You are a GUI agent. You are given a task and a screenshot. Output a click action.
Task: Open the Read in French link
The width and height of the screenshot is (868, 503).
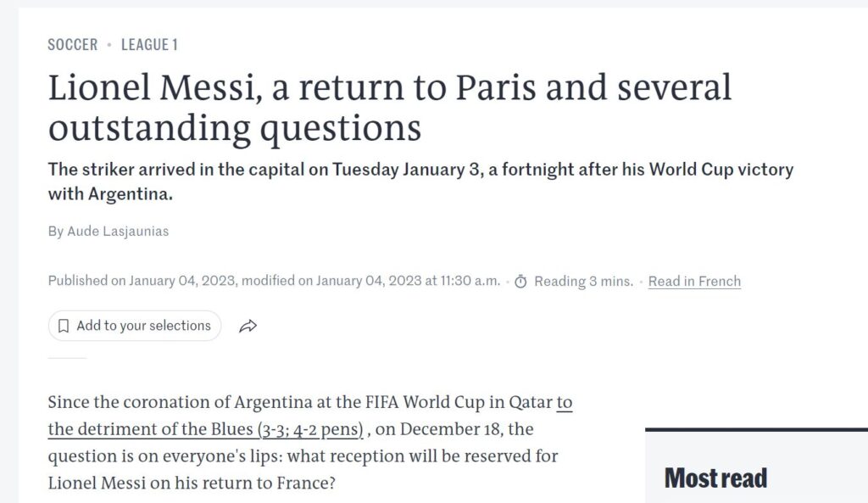[694, 282]
